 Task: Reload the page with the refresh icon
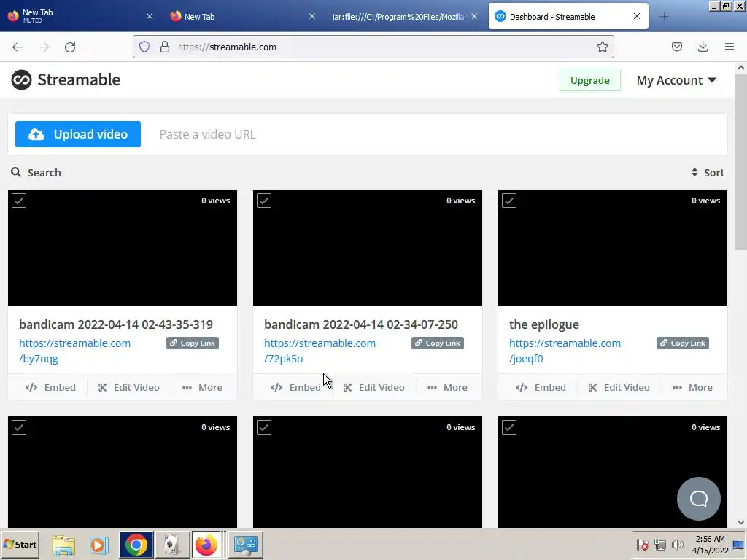(70, 47)
